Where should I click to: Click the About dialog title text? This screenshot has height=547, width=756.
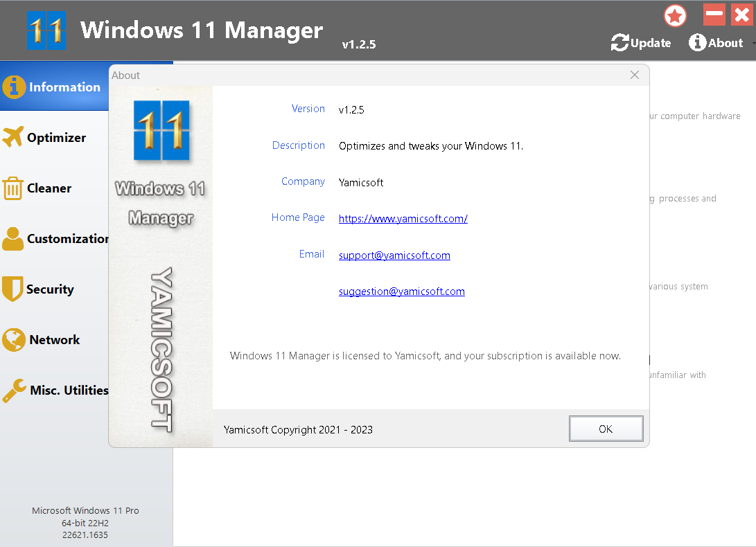pos(126,75)
